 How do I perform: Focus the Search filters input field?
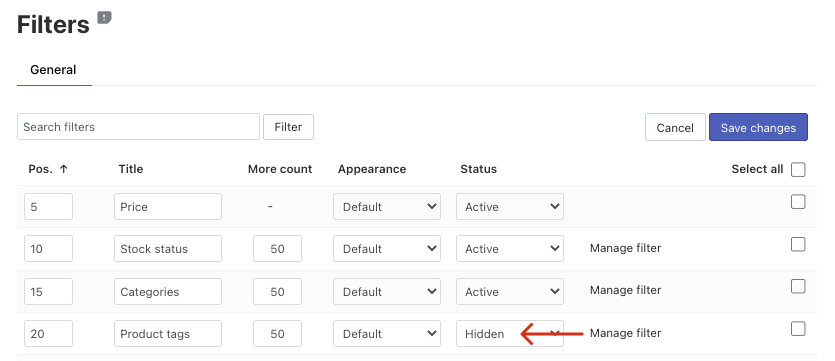(138, 127)
